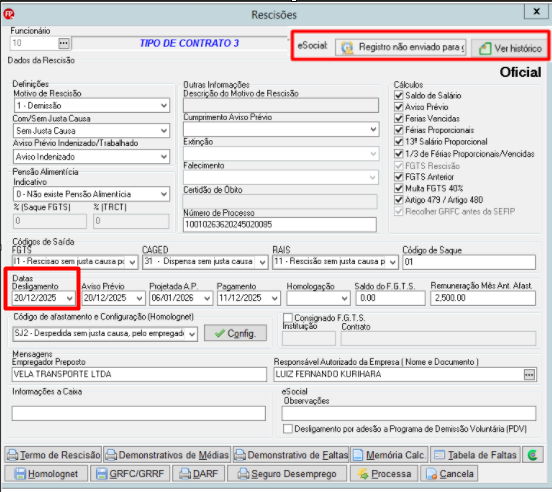Open Cumprimento Aviso Prévio dropdown

[281, 130]
